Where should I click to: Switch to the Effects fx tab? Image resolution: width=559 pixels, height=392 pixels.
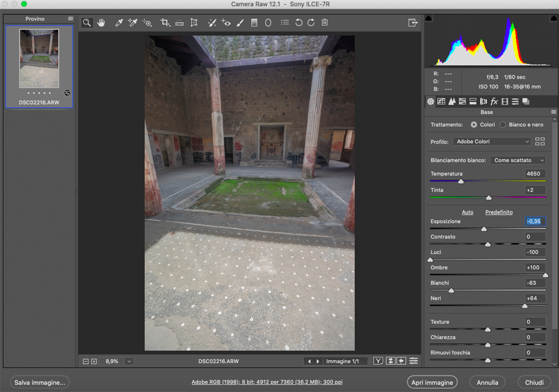coord(494,101)
